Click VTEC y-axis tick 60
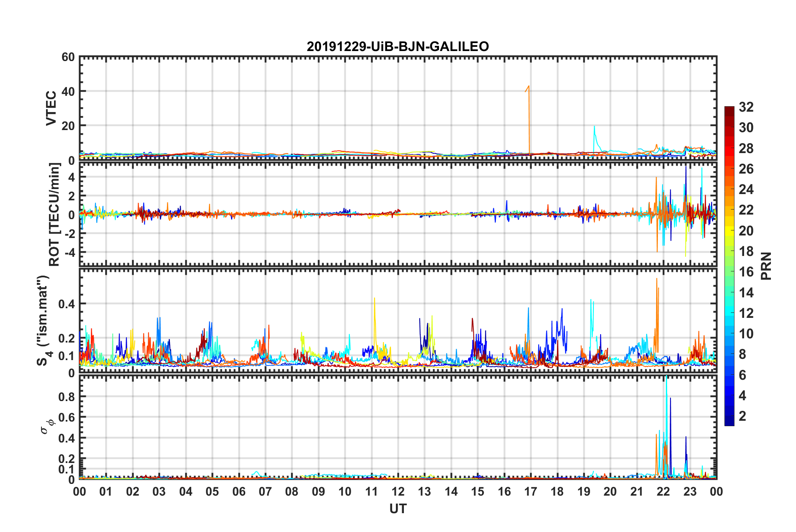The height and width of the screenshot is (532, 796). click(68, 57)
